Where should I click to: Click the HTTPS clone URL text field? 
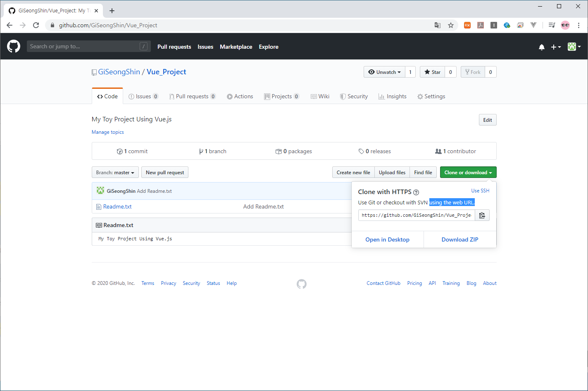point(417,215)
